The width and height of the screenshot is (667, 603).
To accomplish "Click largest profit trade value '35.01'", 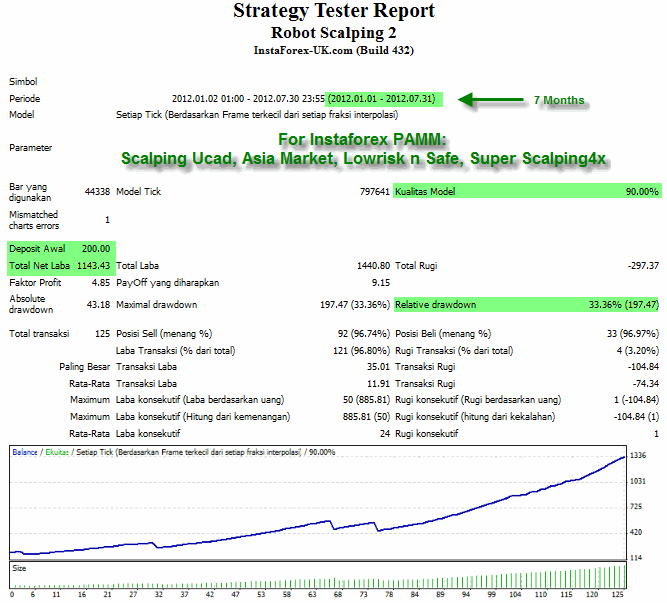I will click(x=378, y=367).
